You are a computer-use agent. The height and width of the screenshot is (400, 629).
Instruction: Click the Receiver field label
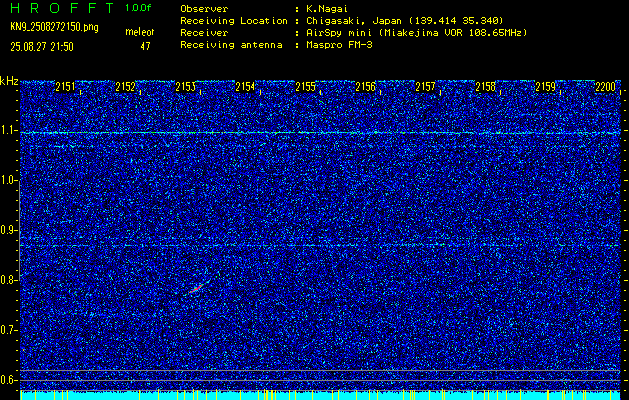(204, 32)
